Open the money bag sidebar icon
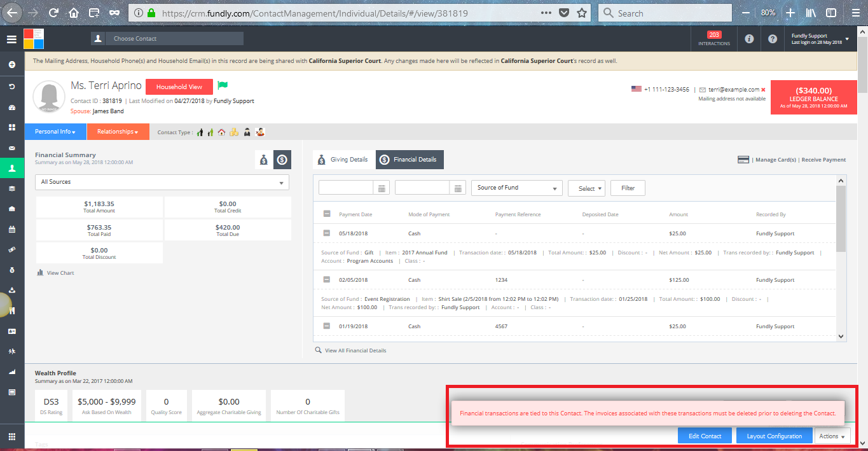 (11, 270)
